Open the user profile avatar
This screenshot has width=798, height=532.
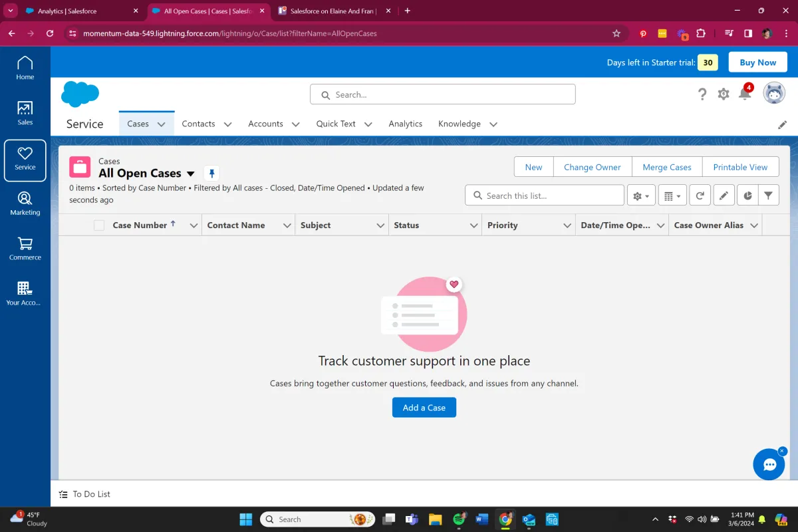coord(774,94)
